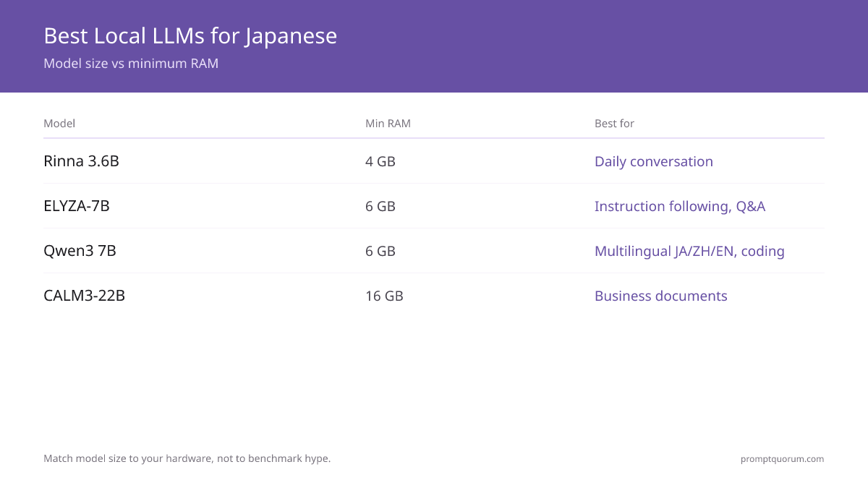The image size is (868, 488).
Task: Click 'Business documents' text
Action: tap(661, 296)
